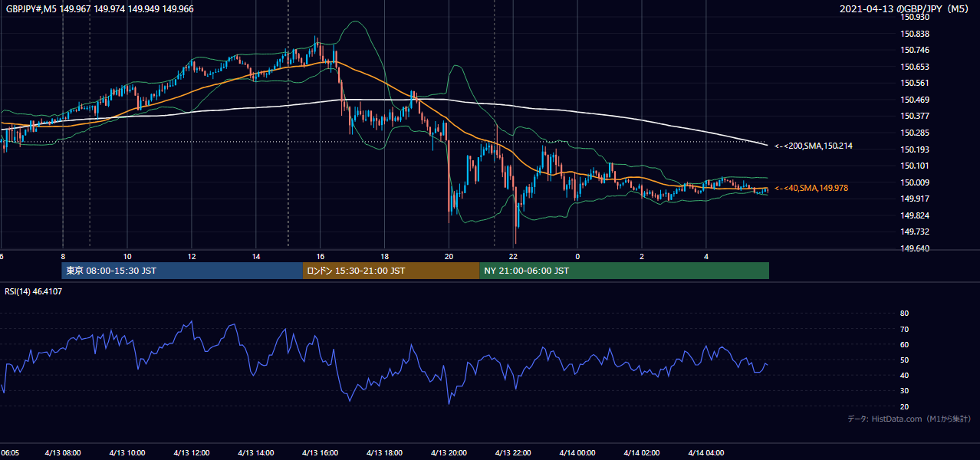Click price level 150.101 on the axis
The height and width of the screenshot is (460, 980).
(914, 166)
